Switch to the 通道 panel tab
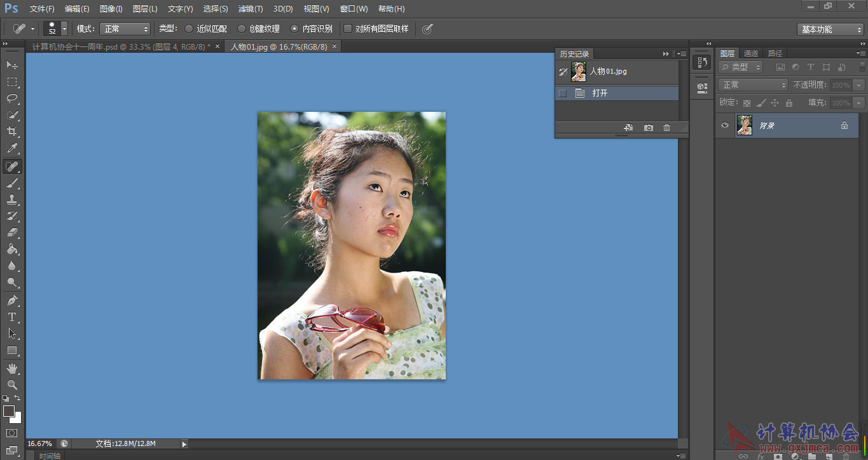Viewport: 868px width, 460px height. pyautogui.click(x=751, y=53)
